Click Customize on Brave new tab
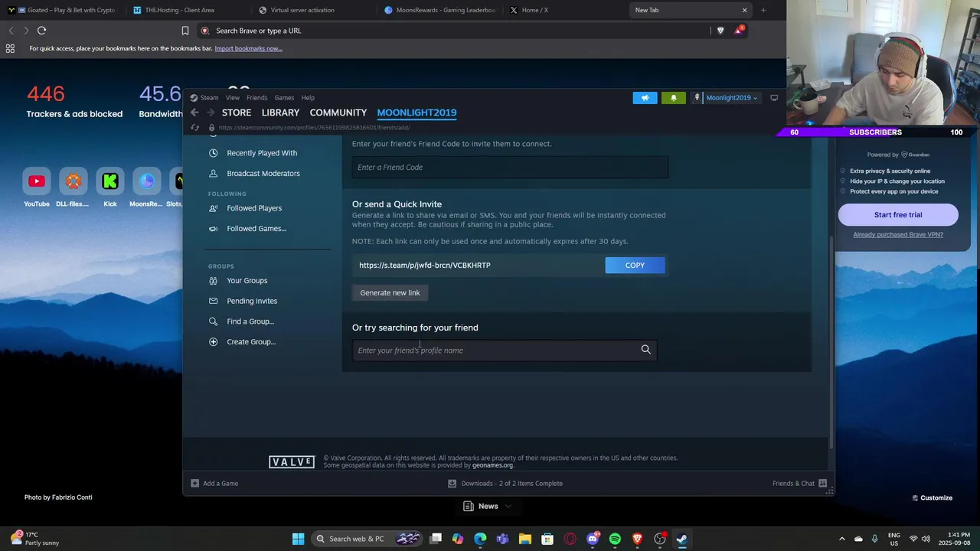The image size is (980, 551). pos(932,497)
